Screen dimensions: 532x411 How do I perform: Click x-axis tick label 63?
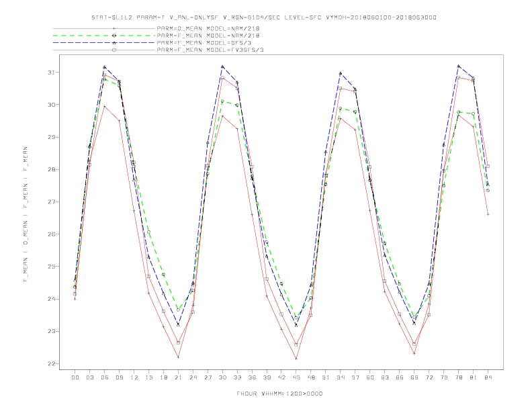click(x=385, y=377)
